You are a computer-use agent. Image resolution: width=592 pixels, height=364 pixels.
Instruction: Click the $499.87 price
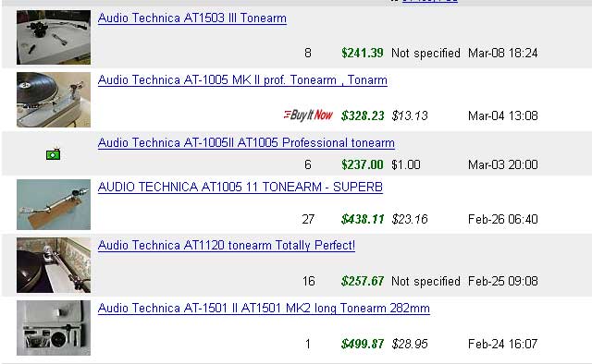click(363, 344)
